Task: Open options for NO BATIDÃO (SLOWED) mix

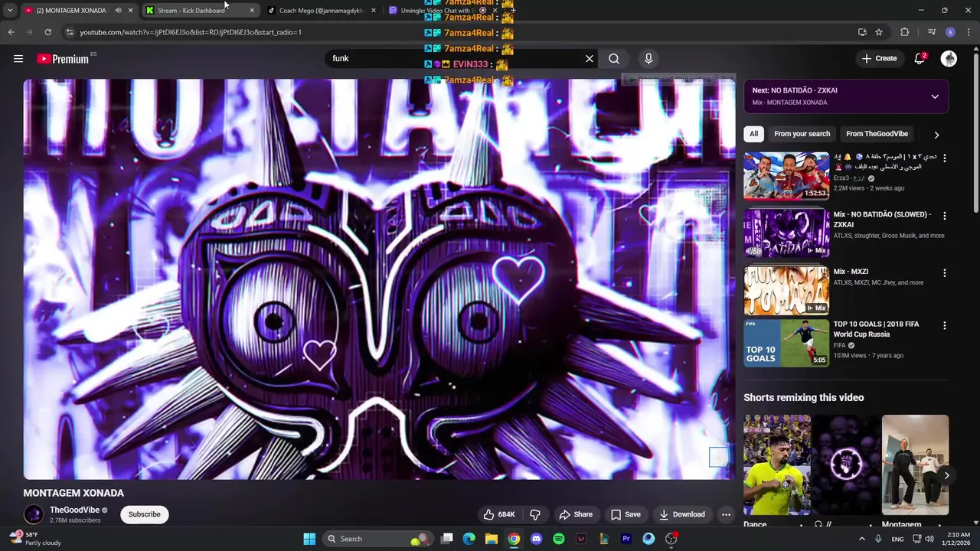Action: 945,216
